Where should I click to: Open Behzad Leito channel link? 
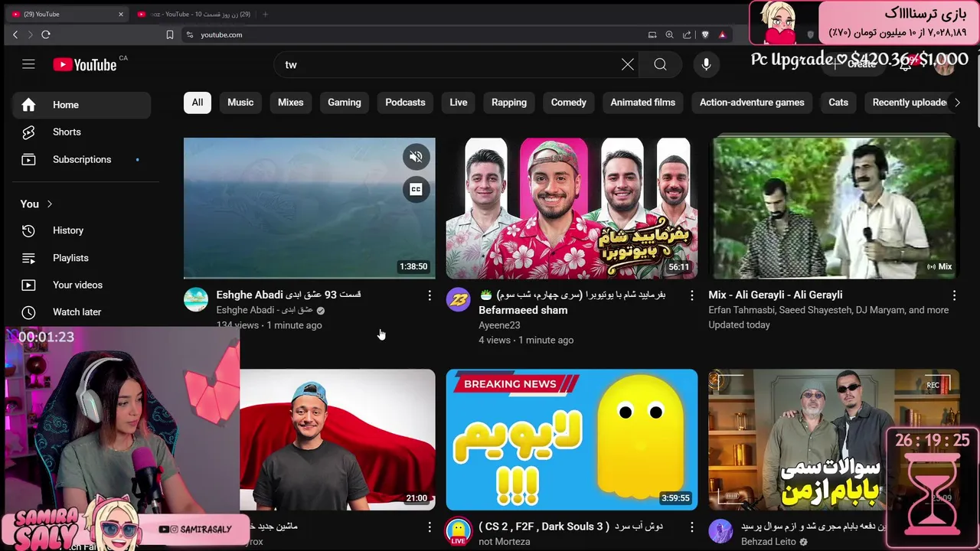[769, 542]
